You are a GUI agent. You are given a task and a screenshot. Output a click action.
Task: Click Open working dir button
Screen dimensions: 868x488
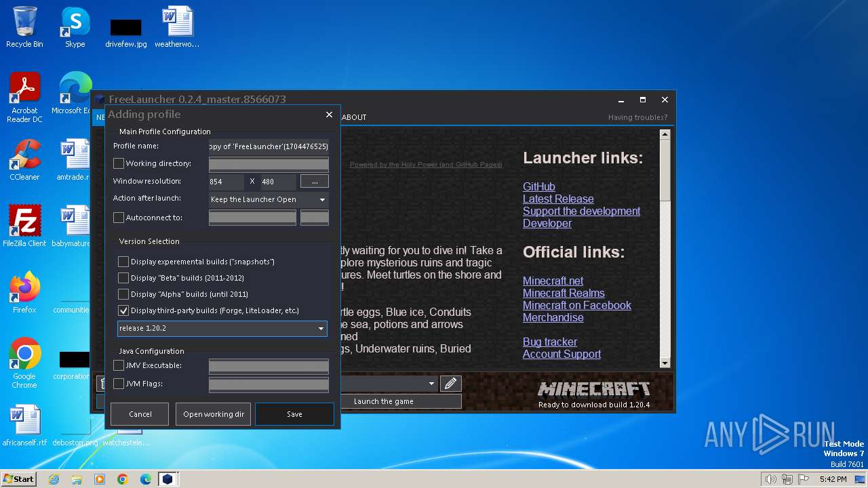coord(214,414)
